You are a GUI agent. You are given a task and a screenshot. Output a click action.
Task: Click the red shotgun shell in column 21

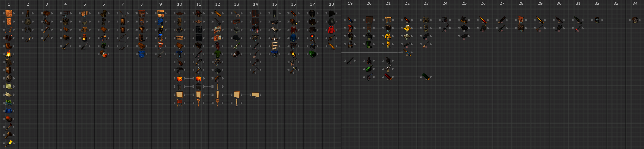click(388, 77)
